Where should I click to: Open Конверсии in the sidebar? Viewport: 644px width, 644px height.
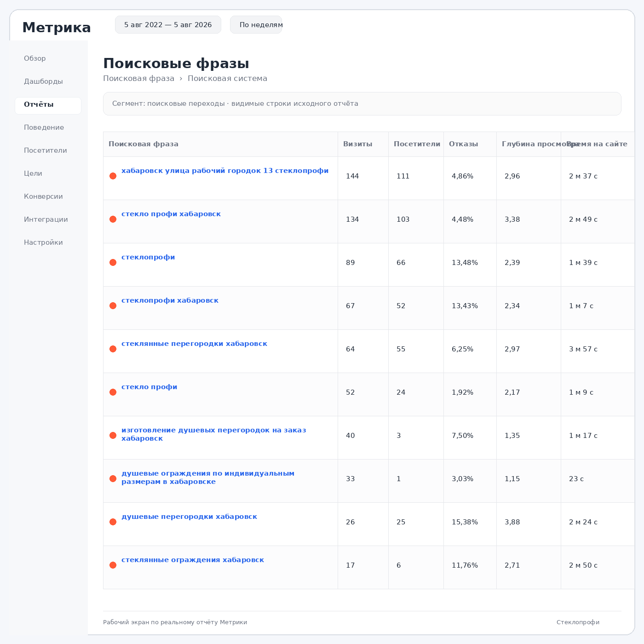[x=43, y=196]
